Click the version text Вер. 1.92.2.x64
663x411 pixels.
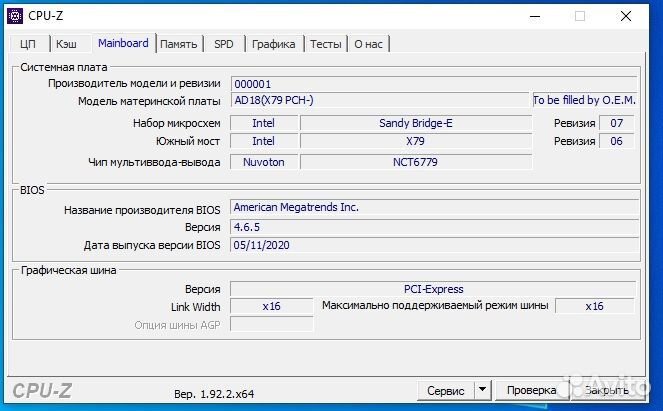214,394
